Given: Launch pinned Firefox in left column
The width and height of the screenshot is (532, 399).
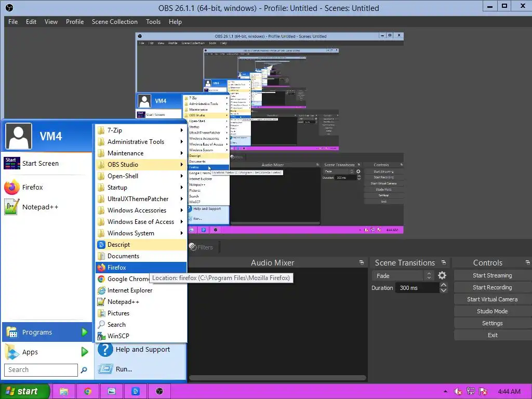Looking at the screenshot, I should pos(47,187).
